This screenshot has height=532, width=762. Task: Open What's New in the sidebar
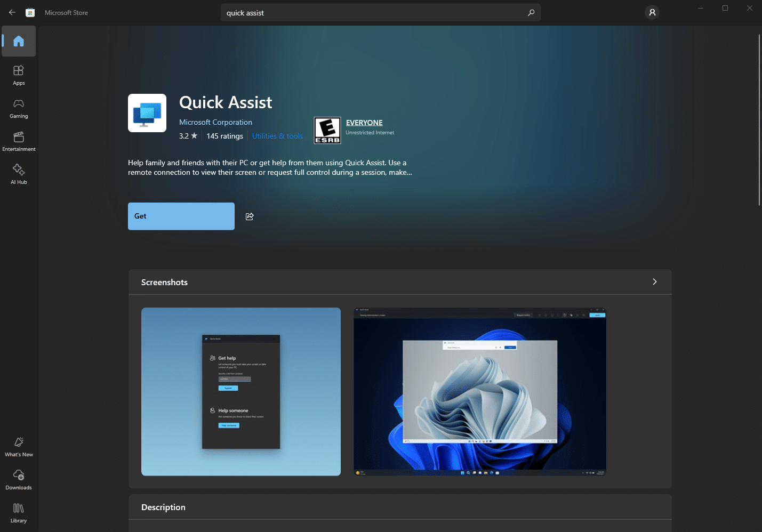click(x=19, y=447)
